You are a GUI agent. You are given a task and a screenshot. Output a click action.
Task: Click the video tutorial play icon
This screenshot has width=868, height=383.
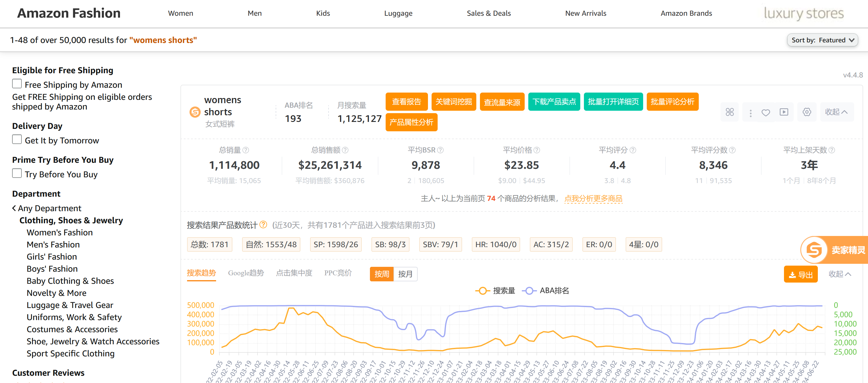click(x=784, y=112)
